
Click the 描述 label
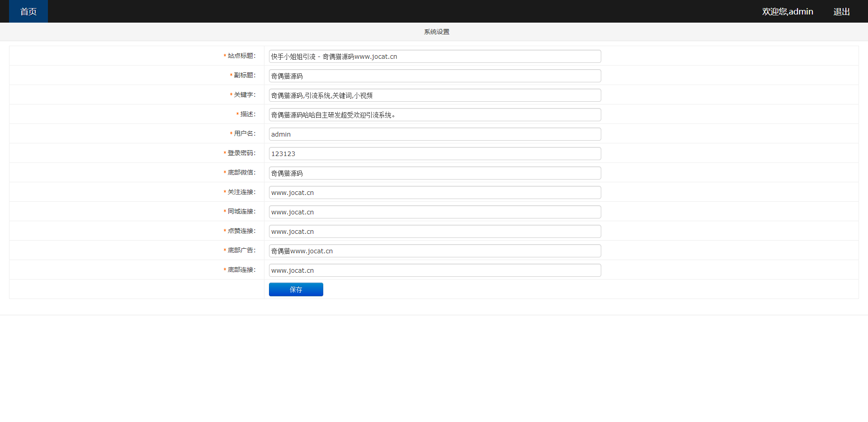point(248,114)
